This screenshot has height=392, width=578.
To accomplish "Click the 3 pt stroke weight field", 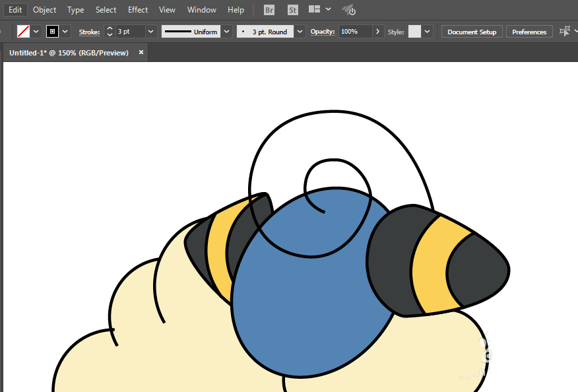I will click(x=131, y=32).
